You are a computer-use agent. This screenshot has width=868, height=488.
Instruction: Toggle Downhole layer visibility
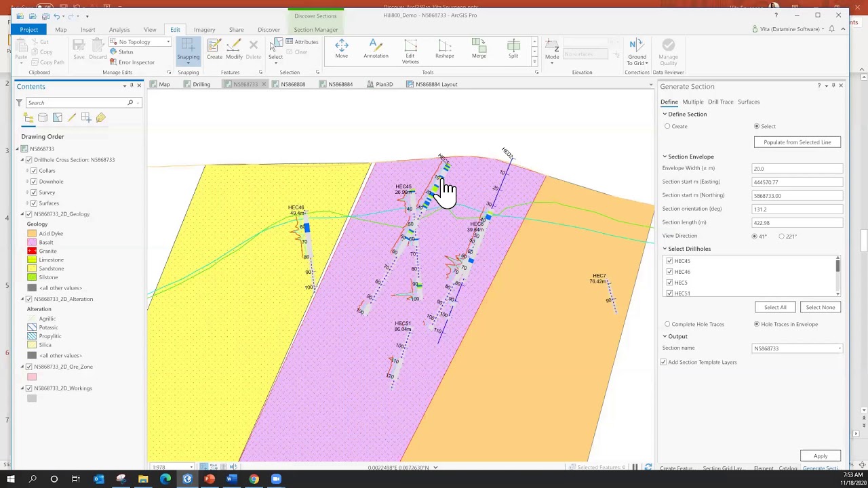pyautogui.click(x=34, y=182)
